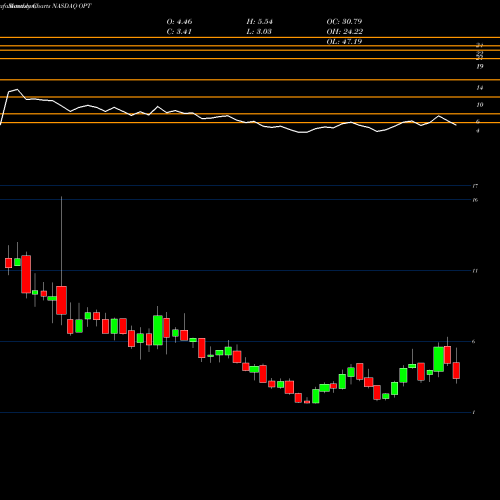
Task: Select the low price L: 3.03
Action: point(259,32)
